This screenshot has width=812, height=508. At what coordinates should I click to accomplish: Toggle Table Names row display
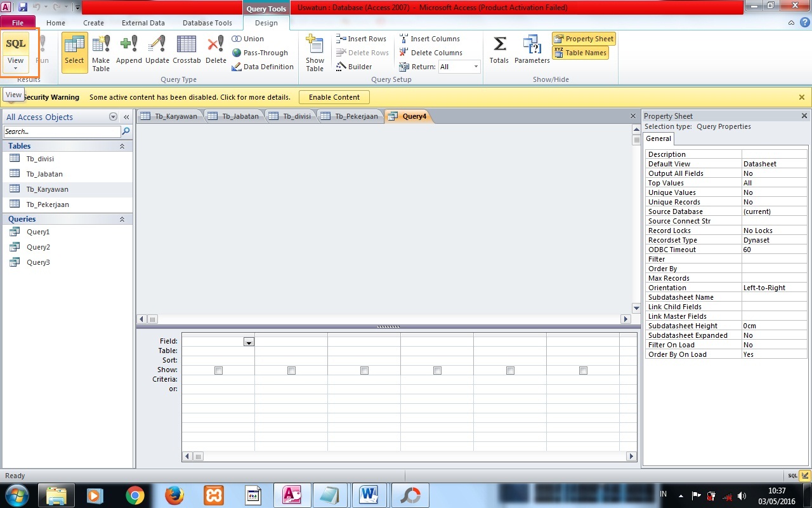coord(580,53)
